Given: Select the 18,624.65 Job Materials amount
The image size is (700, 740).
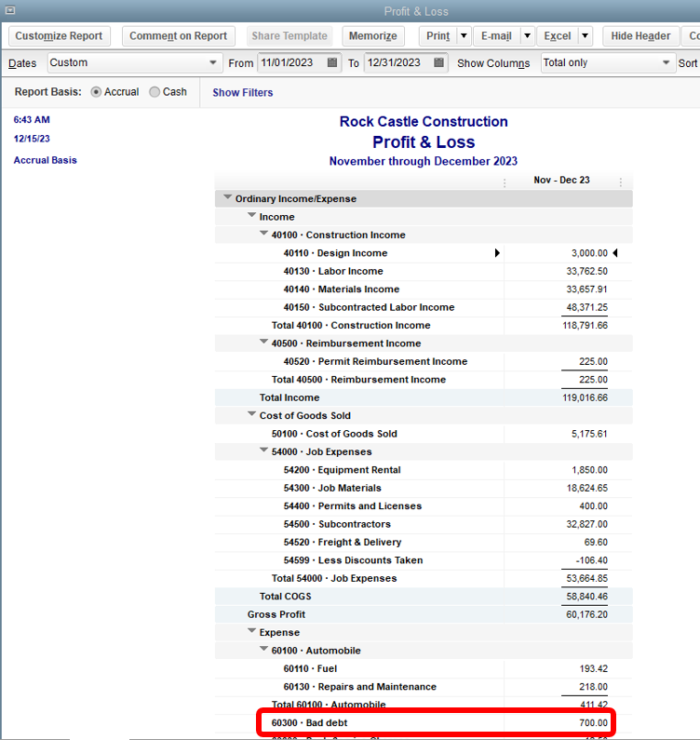Looking at the screenshot, I should 586,488.
